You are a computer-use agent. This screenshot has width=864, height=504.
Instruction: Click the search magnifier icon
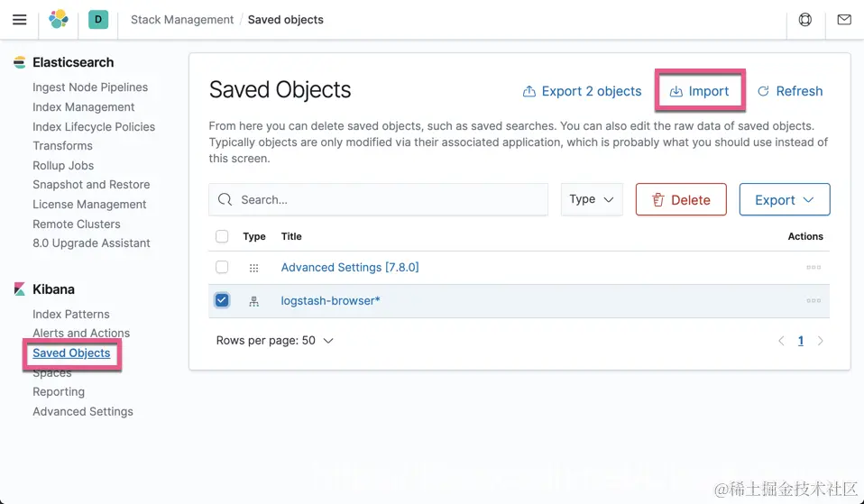(225, 199)
